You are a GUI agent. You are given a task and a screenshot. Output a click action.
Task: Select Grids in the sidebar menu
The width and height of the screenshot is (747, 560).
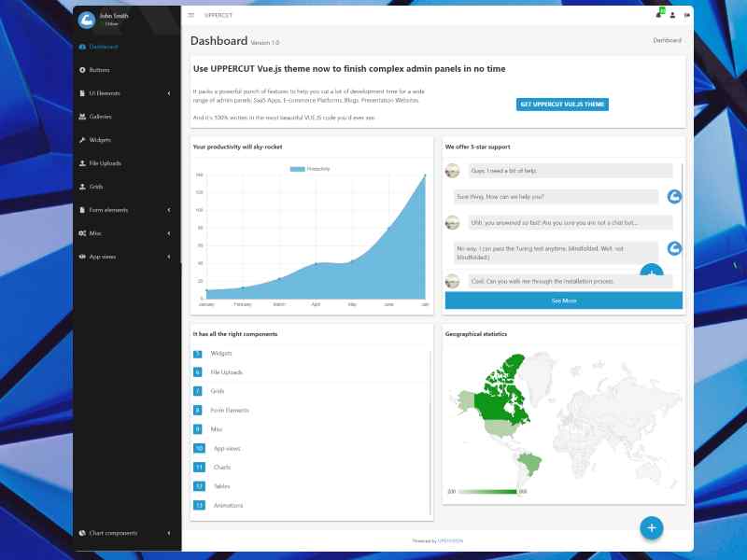[x=96, y=187]
